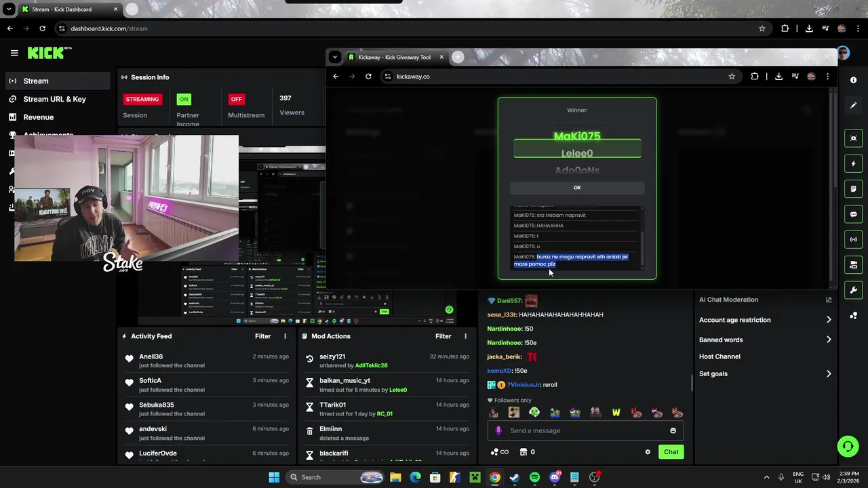Open the Activity Feed Filter dropdown
The height and width of the screenshot is (488, 868).
(x=263, y=336)
